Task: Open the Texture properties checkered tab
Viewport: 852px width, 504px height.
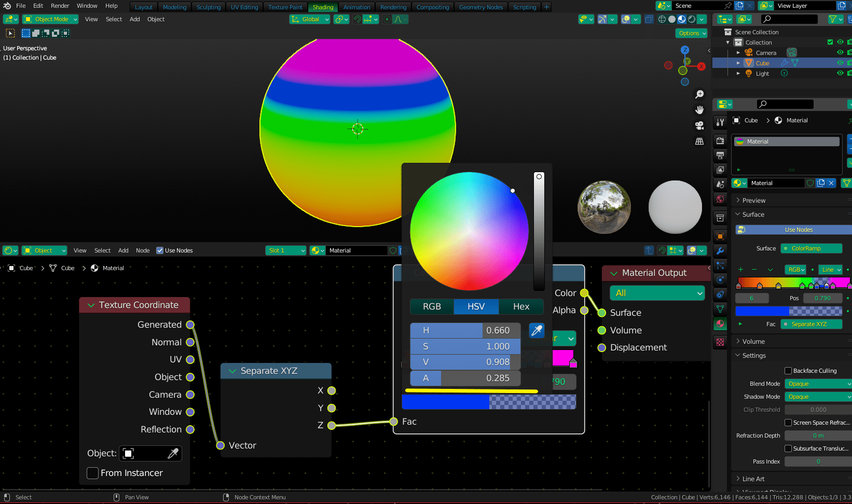Action: [x=720, y=342]
